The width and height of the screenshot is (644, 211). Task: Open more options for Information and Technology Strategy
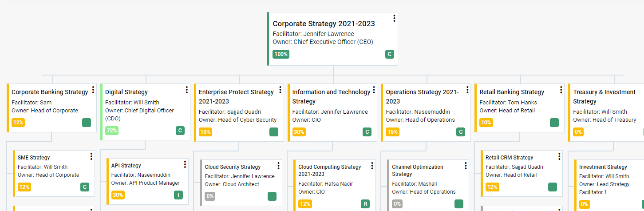tap(374, 90)
